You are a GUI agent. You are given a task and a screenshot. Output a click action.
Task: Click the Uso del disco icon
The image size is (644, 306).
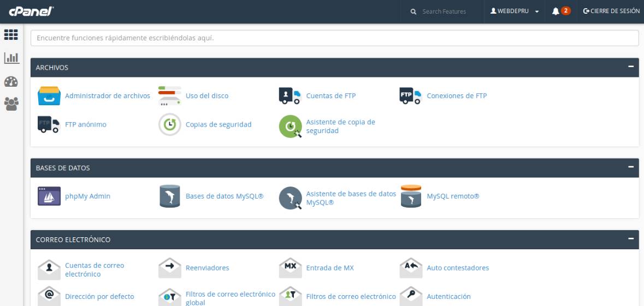click(x=169, y=96)
